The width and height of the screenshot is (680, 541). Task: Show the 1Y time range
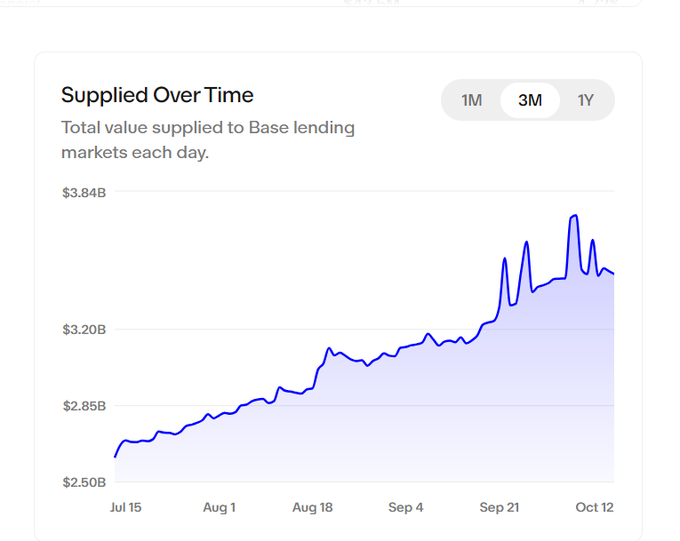(x=585, y=100)
